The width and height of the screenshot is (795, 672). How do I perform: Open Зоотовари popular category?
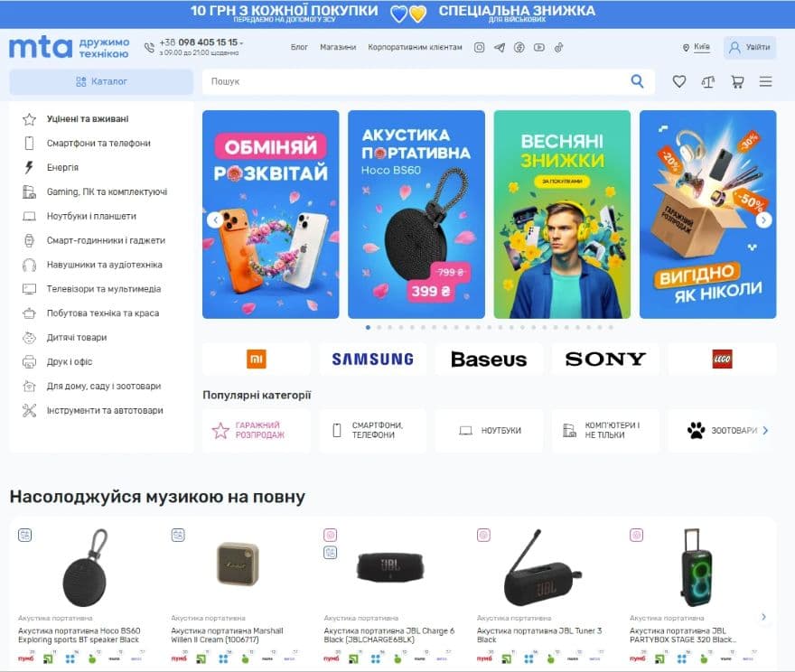point(722,430)
